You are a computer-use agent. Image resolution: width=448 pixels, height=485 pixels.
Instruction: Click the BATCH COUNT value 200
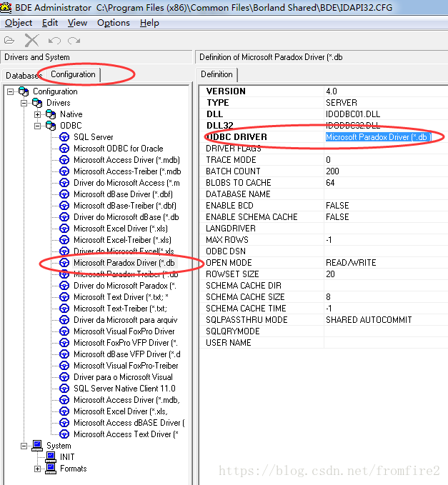click(x=332, y=171)
